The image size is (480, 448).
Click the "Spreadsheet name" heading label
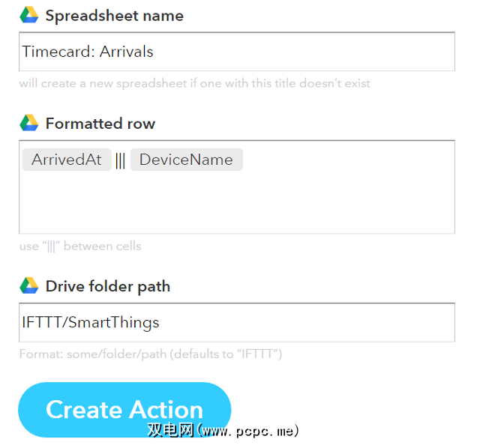pos(114,16)
